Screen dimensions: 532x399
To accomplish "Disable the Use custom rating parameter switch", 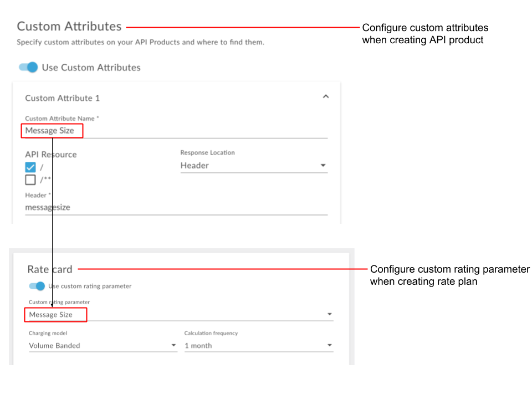I will click(37, 286).
